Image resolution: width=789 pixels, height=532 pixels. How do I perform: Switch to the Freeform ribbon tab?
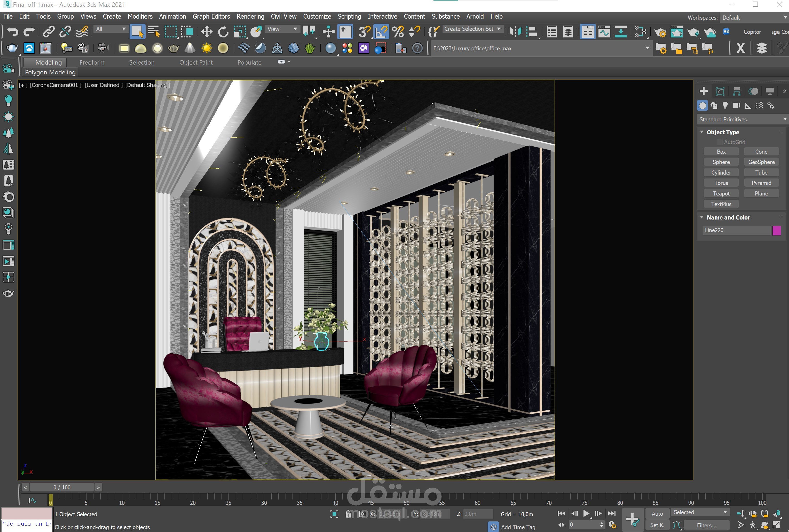click(92, 62)
